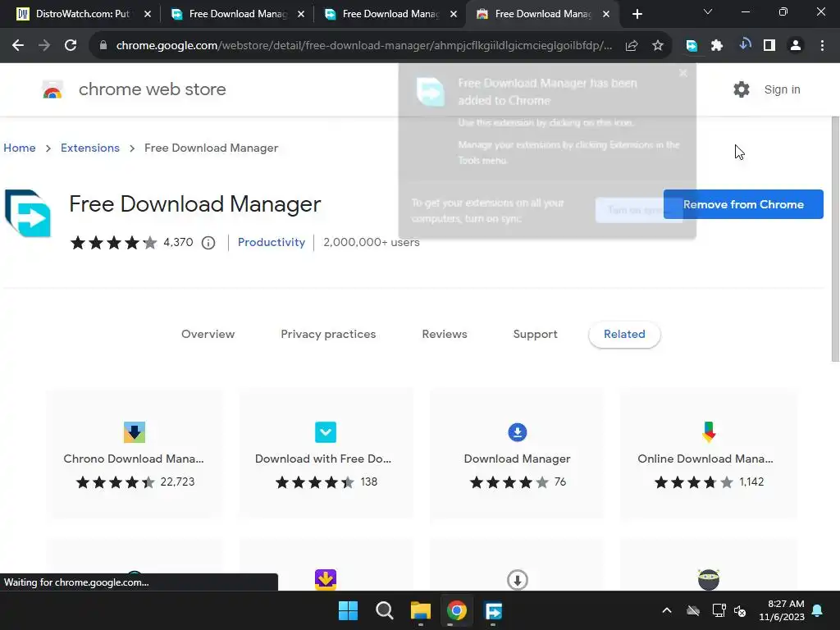The image size is (840, 630).
Task: Click the ratings info icon next to 4,370
Action: (208, 243)
